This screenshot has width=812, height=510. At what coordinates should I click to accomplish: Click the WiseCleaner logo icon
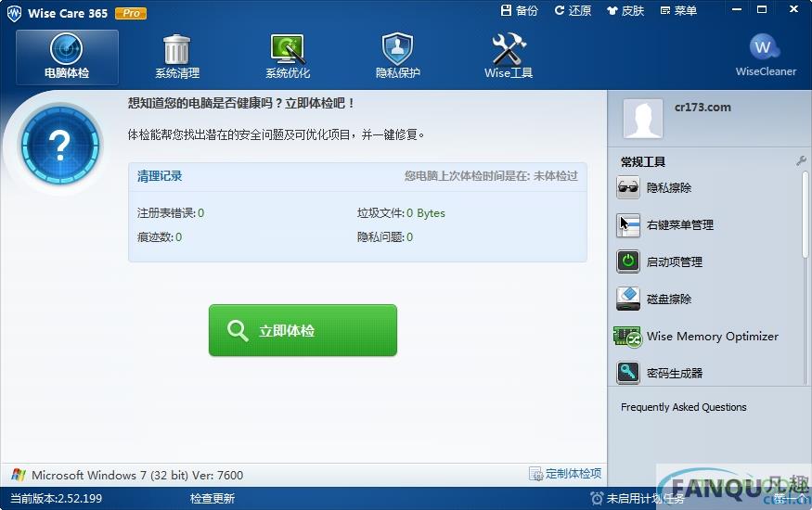pos(766,47)
